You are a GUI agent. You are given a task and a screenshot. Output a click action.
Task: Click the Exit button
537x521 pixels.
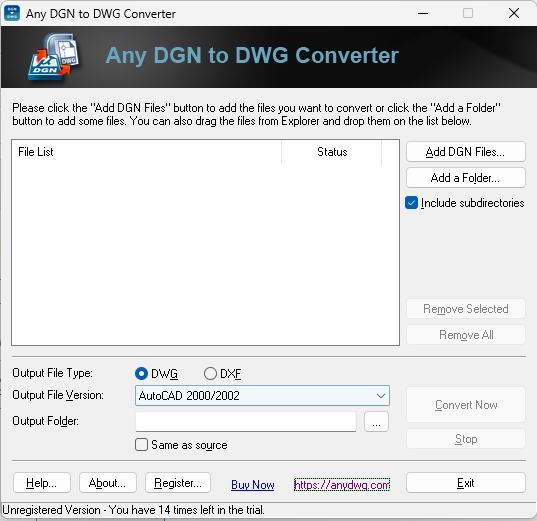(x=465, y=483)
